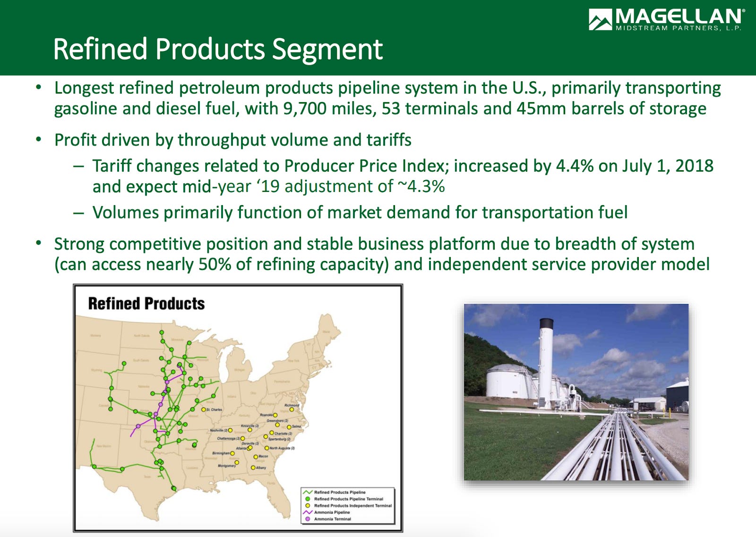Click the yellow Macon terminal marker
The width and height of the screenshot is (756, 537).
point(256,457)
